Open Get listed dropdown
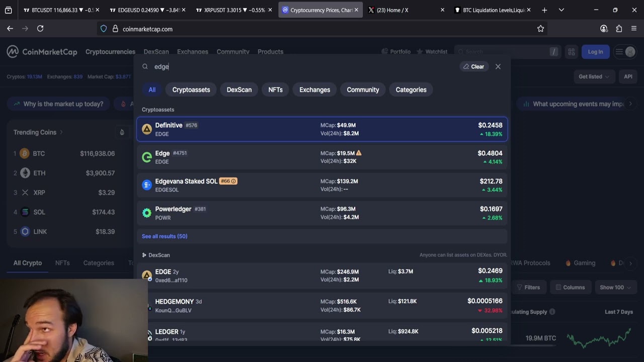This screenshot has height=362, width=644. [x=594, y=76]
